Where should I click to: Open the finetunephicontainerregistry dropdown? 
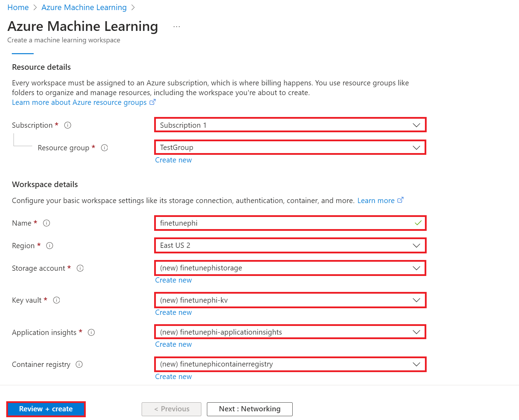pyautogui.click(x=290, y=364)
